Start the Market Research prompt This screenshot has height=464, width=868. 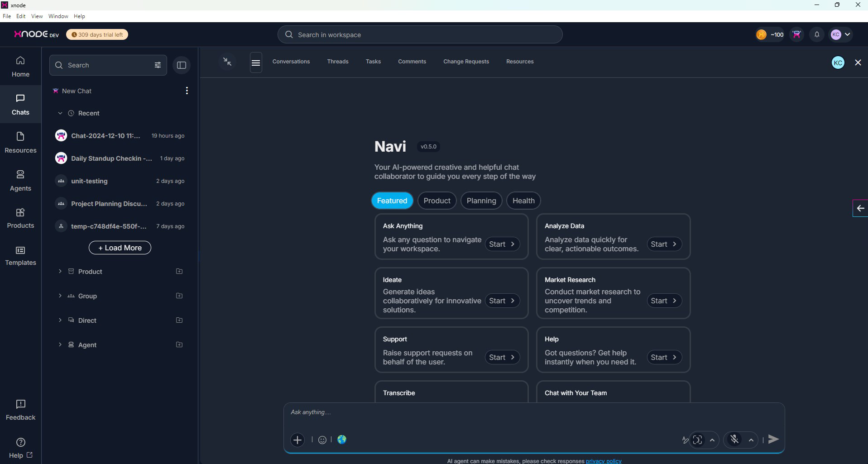664,301
